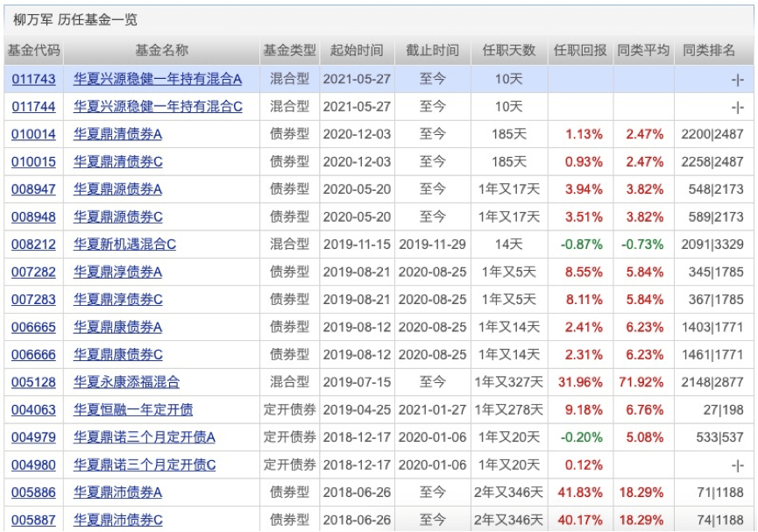
Task: Open fund link 华夏鼎诺三个月定开债C
Action: pyautogui.click(x=145, y=465)
